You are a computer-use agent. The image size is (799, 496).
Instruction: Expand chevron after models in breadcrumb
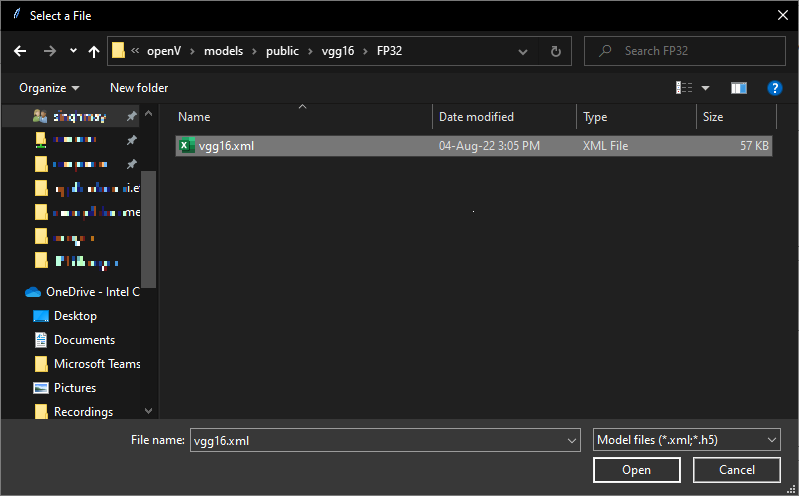pyautogui.click(x=254, y=51)
